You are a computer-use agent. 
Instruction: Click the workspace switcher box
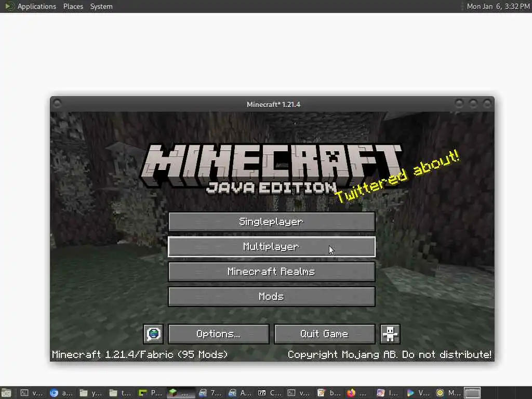(x=472, y=393)
